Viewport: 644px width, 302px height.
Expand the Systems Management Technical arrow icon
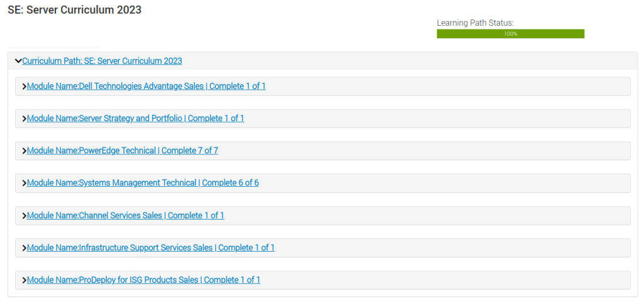24,183
